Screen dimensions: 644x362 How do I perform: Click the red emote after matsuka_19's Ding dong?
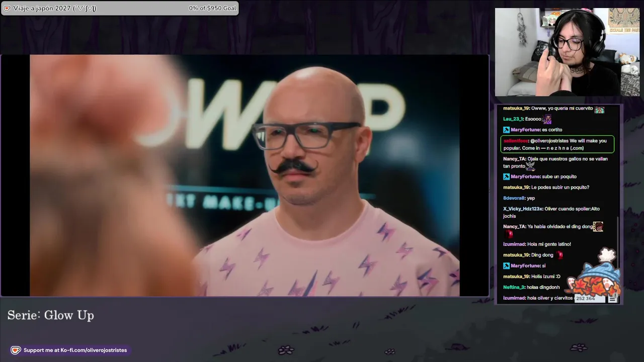pyautogui.click(x=559, y=255)
